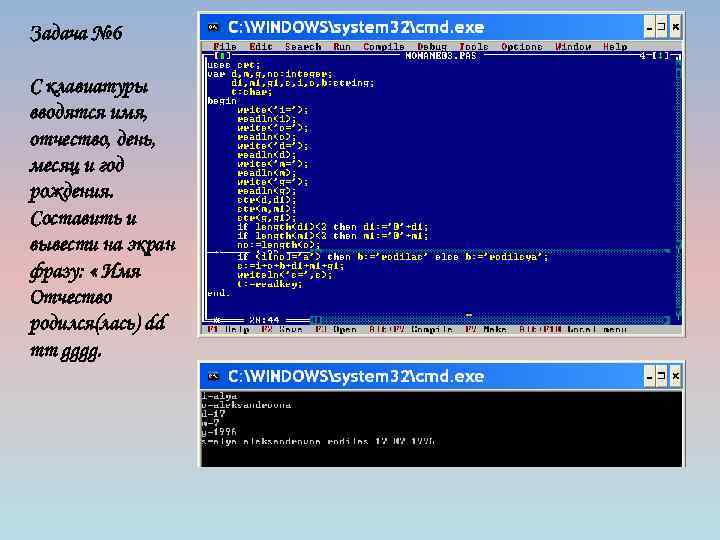Click the writeln('s=',s); code line
The image size is (720, 540).
(x=284, y=275)
